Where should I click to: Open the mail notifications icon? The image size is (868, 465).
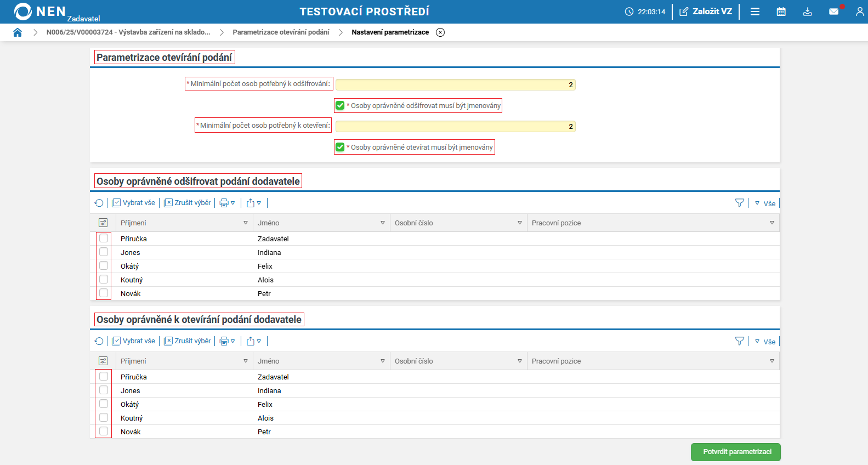click(833, 12)
